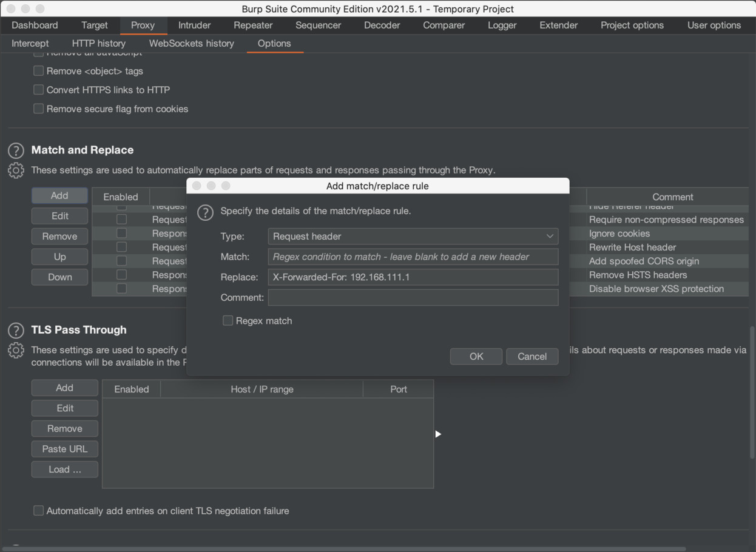
Task: Sort by Enabled column in TLS Pass Through
Action: 132,389
